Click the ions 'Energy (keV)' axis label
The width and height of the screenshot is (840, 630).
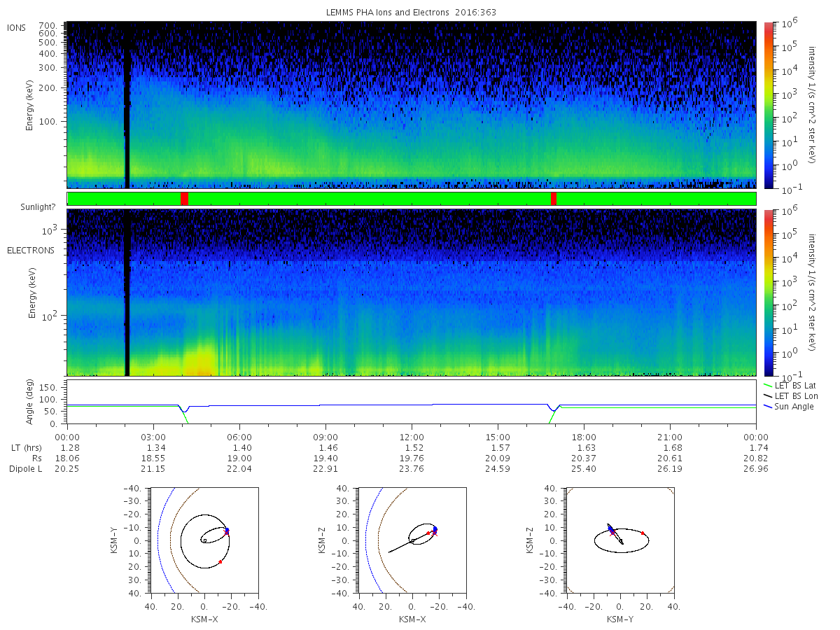tap(31, 105)
